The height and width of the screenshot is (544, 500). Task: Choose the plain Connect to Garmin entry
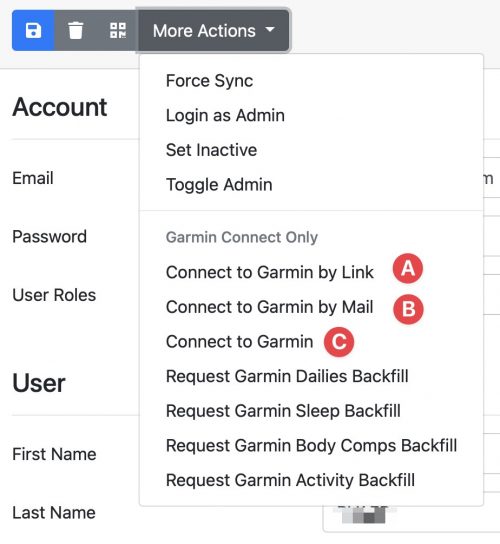(239, 342)
